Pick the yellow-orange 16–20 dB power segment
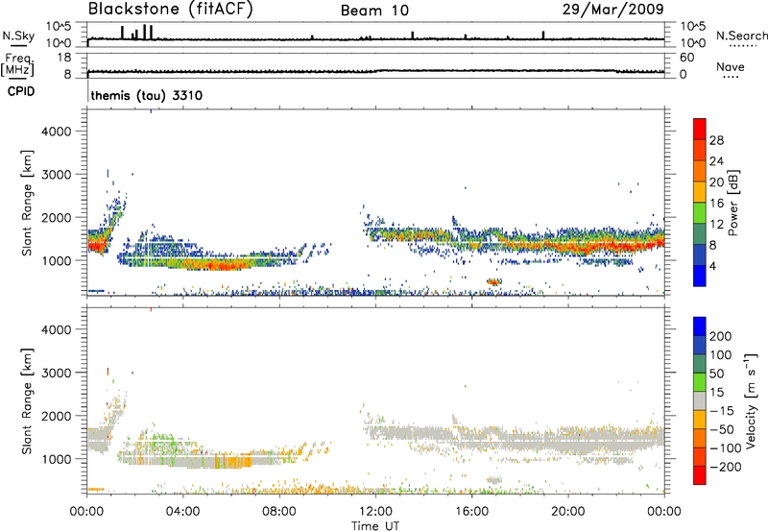Screen dimensions: 768x532 (x=700, y=192)
